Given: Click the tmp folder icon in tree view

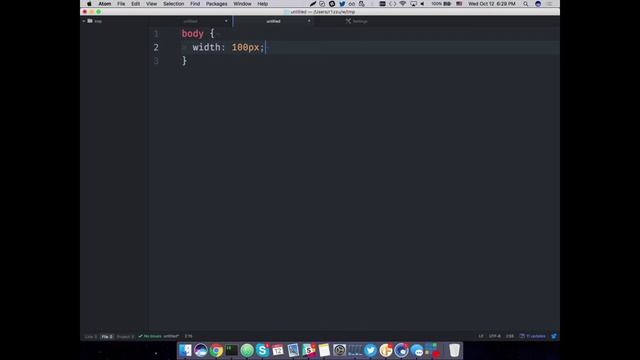Looking at the screenshot, I should (90, 21).
